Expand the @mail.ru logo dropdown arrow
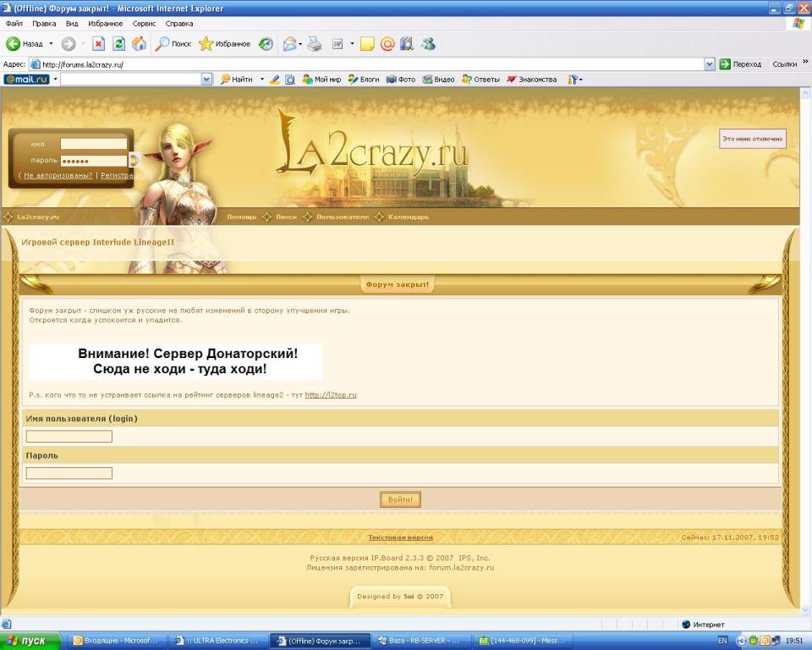812x650 pixels. (55, 80)
